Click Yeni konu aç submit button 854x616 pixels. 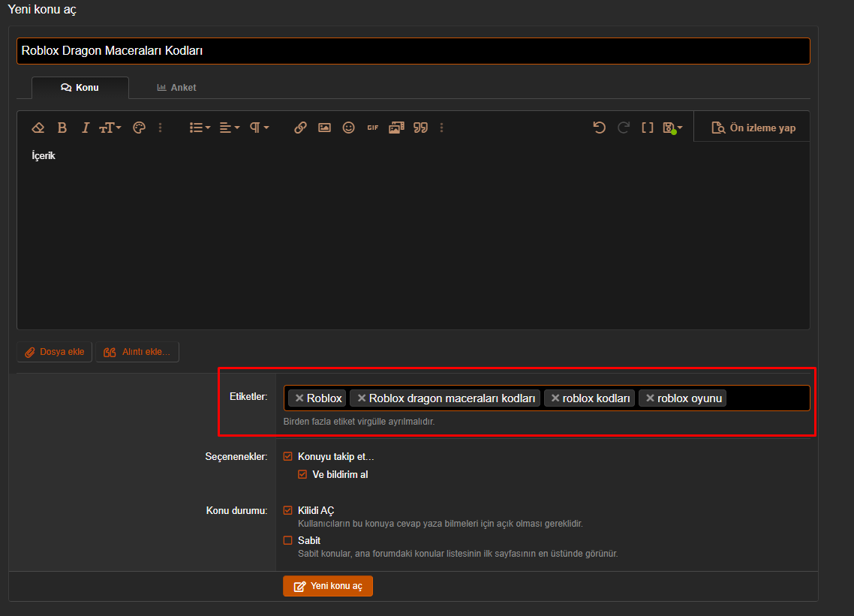coord(328,586)
